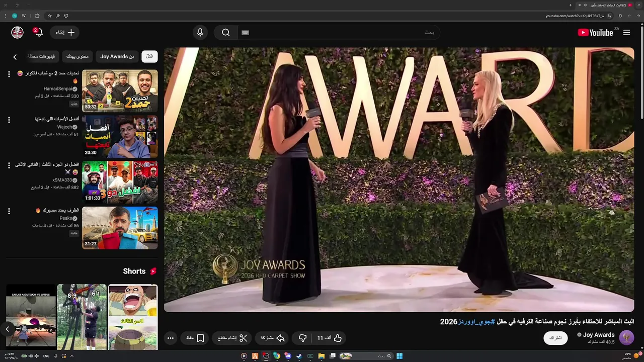Reload the page in the browser

tap(620, 16)
